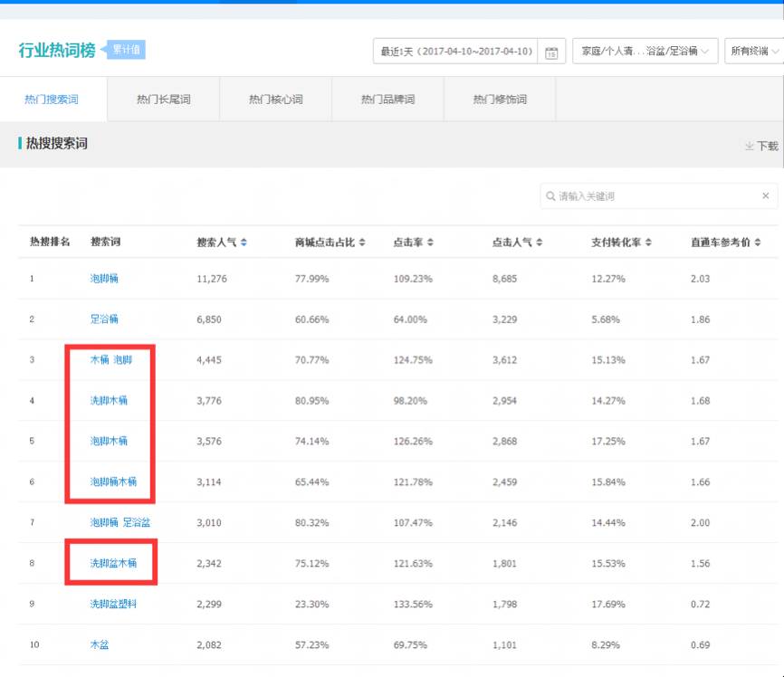Select the 12.27% payment conversion cell

(608, 279)
